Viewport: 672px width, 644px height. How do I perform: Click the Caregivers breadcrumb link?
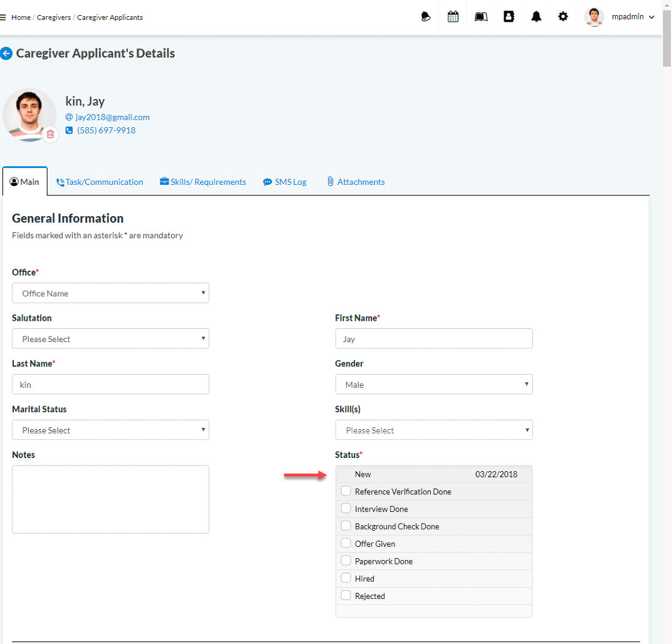pyautogui.click(x=53, y=18)
